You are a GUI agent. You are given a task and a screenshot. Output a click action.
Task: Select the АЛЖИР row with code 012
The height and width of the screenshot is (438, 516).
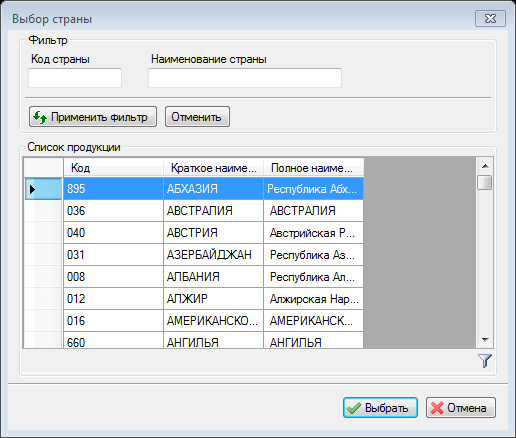213,299
